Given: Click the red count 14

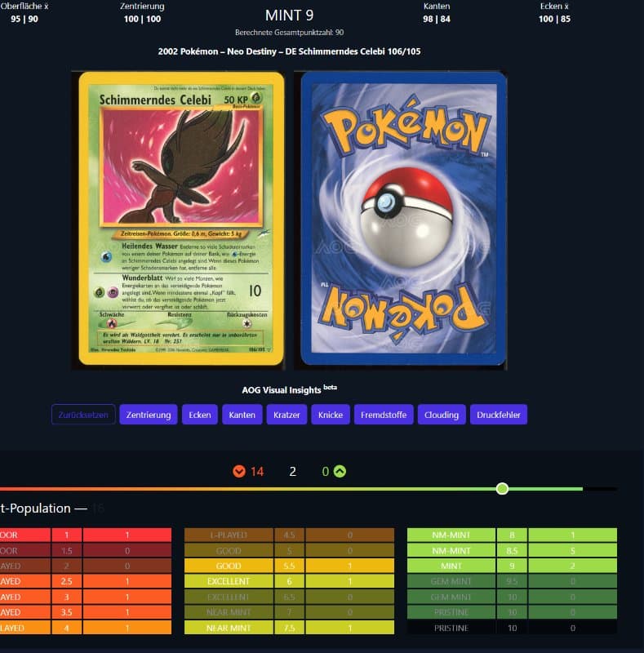Looking at the screenshot, I should pyautogui.click(x=257, y=472).
